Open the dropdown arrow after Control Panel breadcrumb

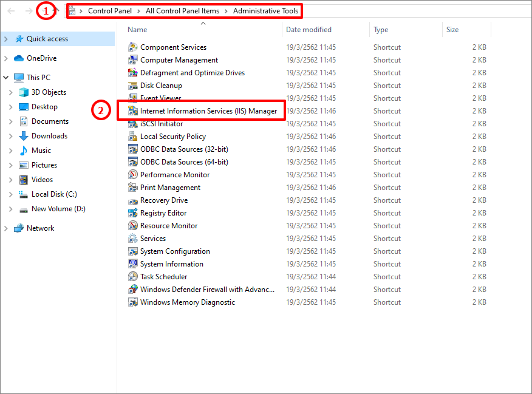coord(138,11)
